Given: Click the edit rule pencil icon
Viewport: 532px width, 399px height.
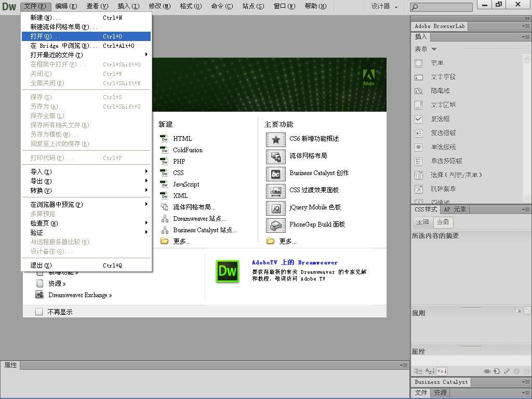Looking at the screenshot, I should click(507, 371).
